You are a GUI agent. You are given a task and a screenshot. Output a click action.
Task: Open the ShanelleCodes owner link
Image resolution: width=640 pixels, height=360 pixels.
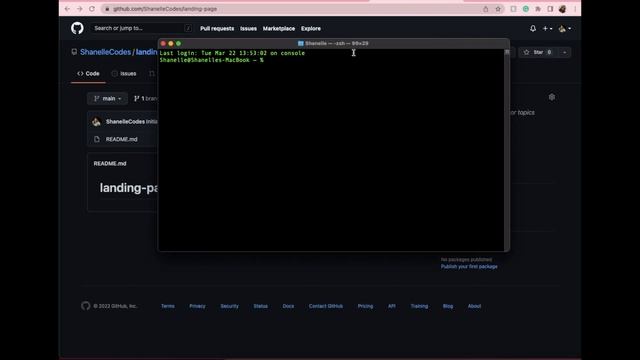point(105,52)
